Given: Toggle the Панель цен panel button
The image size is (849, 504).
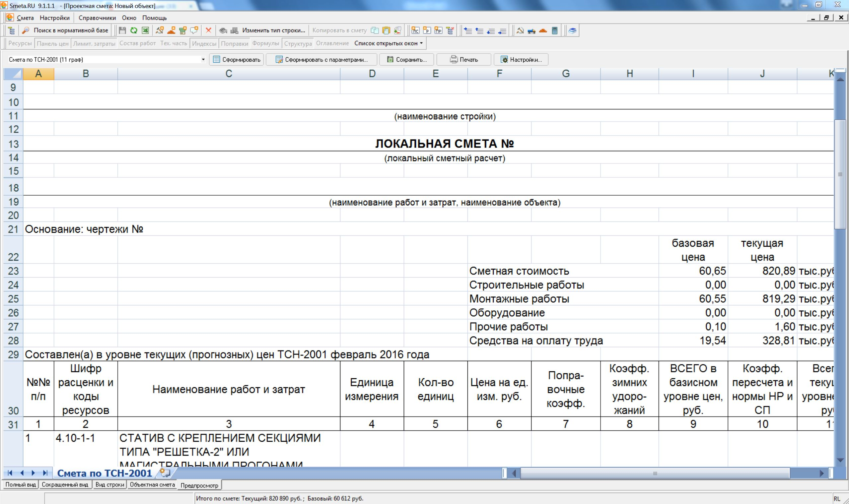Looking at the screenshot, I should coord(53,43).
